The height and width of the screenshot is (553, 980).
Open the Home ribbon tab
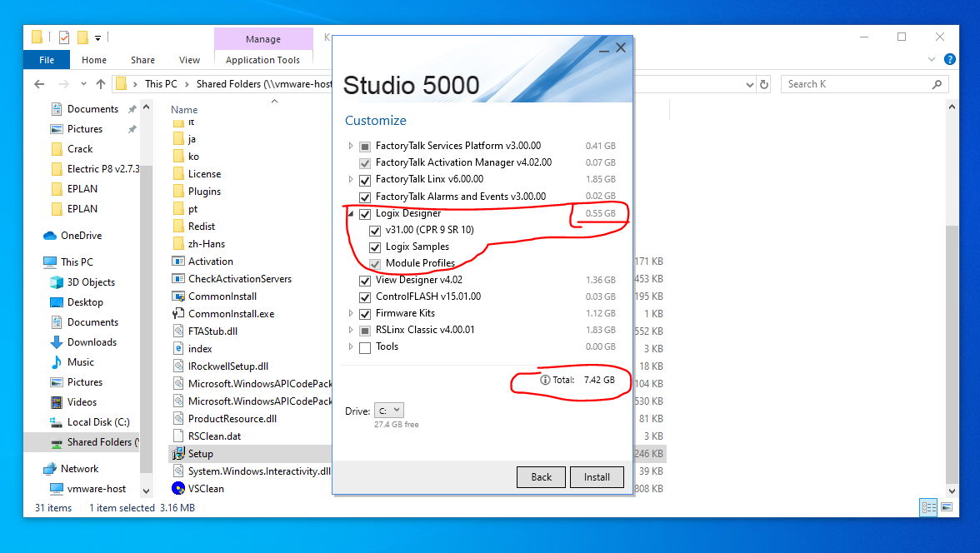[93, 59]
